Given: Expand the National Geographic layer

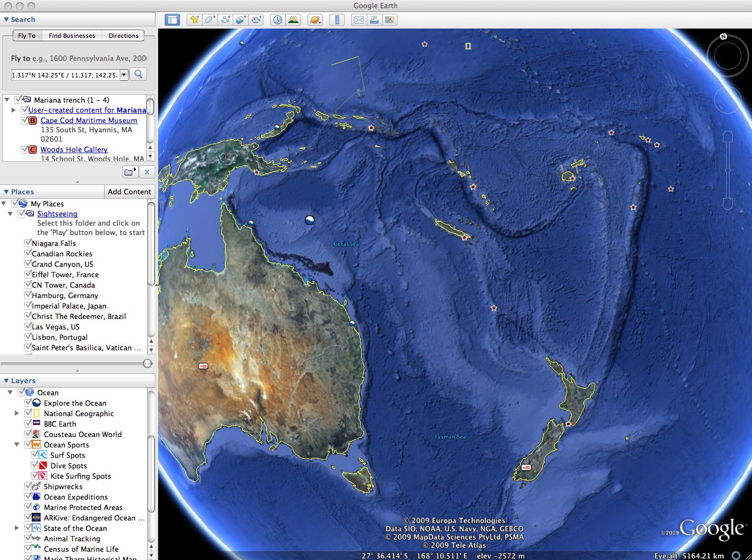Looking at the screenshot, I should click(x=16, y=413).
